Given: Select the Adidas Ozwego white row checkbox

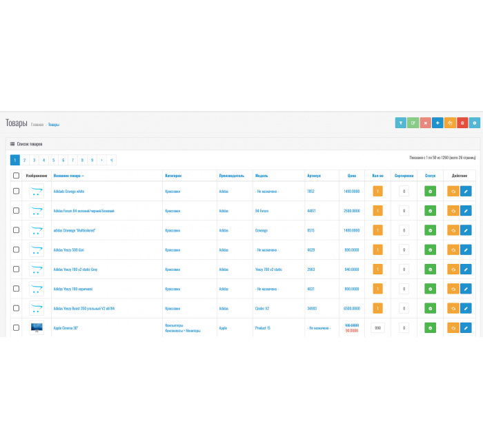Looking at the screenshot, I should (17, 191).
